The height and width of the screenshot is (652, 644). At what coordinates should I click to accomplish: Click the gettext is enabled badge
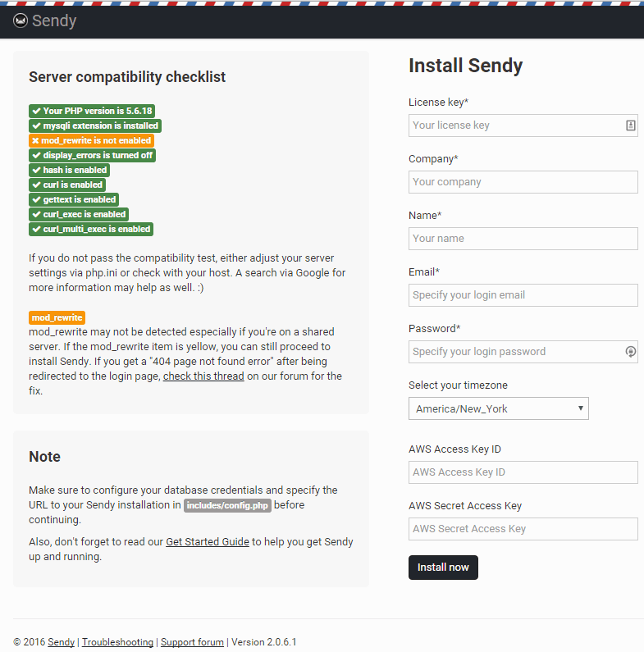(x=74, y=199)
